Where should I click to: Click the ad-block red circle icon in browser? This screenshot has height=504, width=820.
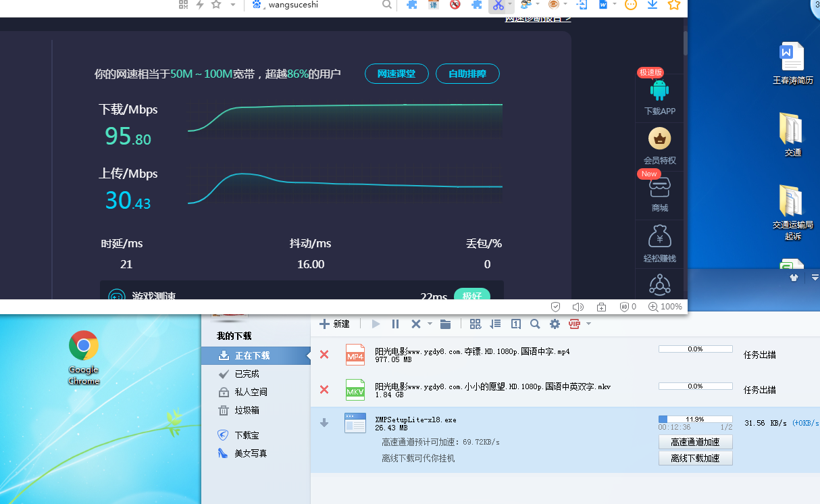[455, 5]
